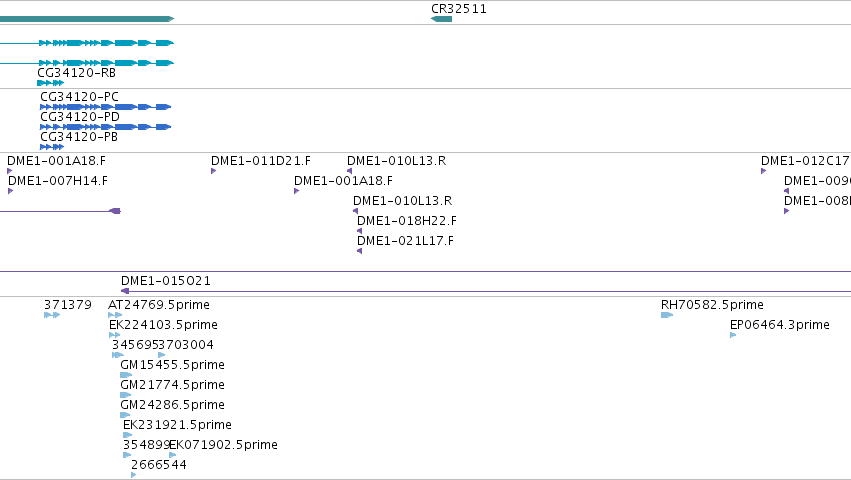851x480 pixels.
Task: Click the CG34120-PC label
Action: tap(79, 97)
